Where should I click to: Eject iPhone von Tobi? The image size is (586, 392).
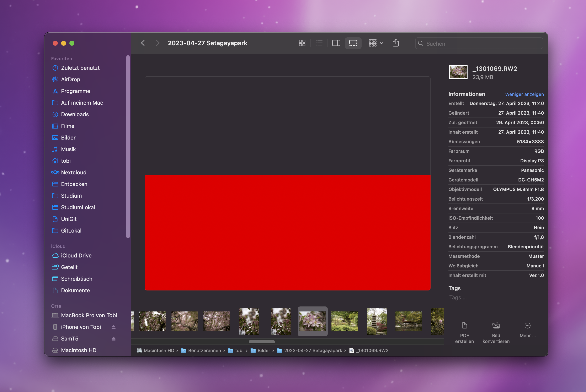[x=113, y=327]
